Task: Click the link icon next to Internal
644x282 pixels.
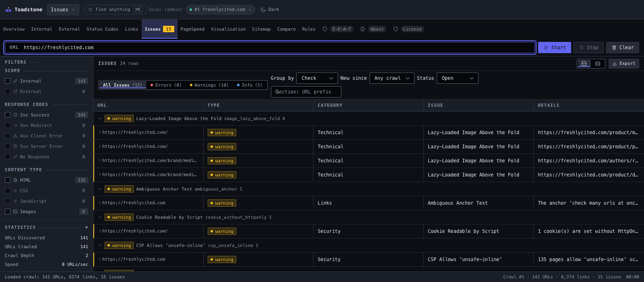Action: pos(15,81)
